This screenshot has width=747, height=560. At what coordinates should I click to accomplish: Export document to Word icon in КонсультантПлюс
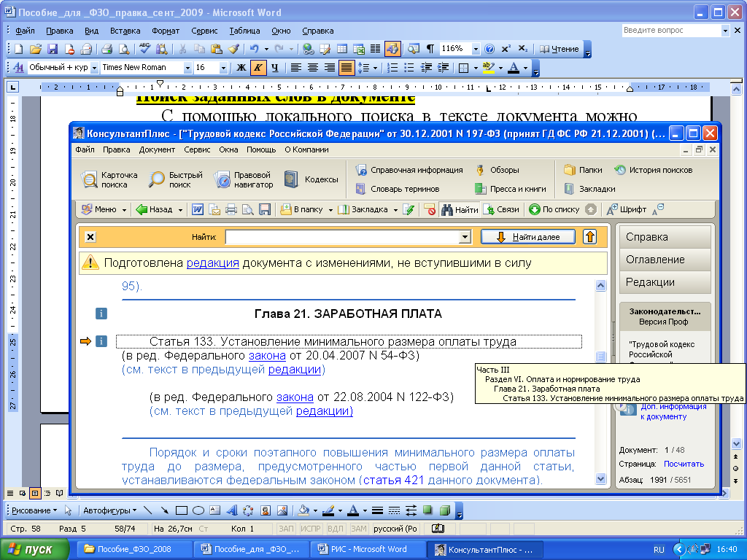[x=197, y=209]
